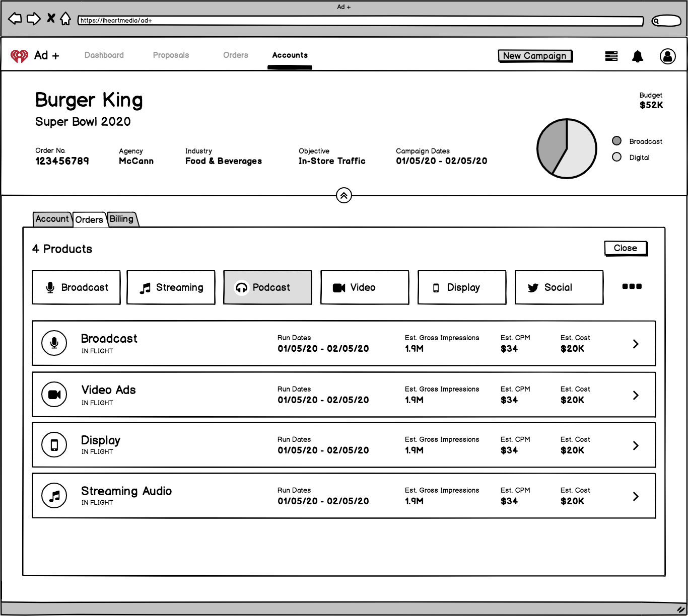Click the window resize grip at bottom corner
688x616 pixels.
pos(680,609)
